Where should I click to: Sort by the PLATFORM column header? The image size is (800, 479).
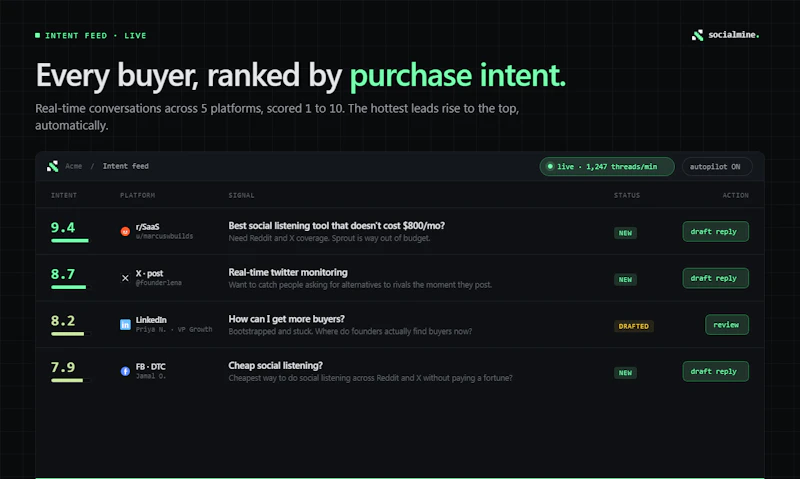[x=137, y=195]
